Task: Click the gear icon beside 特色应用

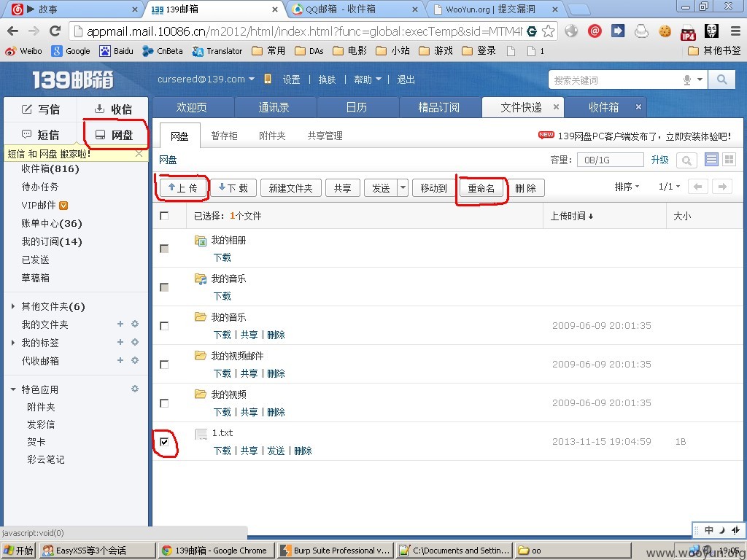Action: (x=135, y=389)
